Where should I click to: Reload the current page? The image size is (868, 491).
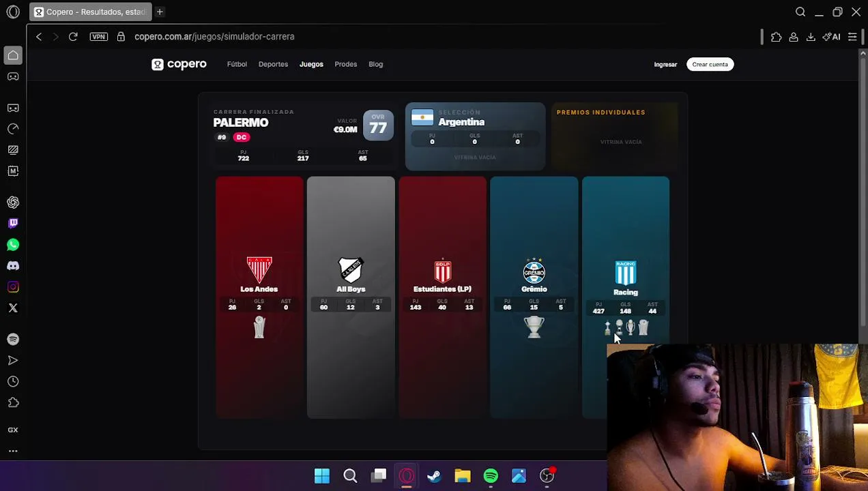73,37
